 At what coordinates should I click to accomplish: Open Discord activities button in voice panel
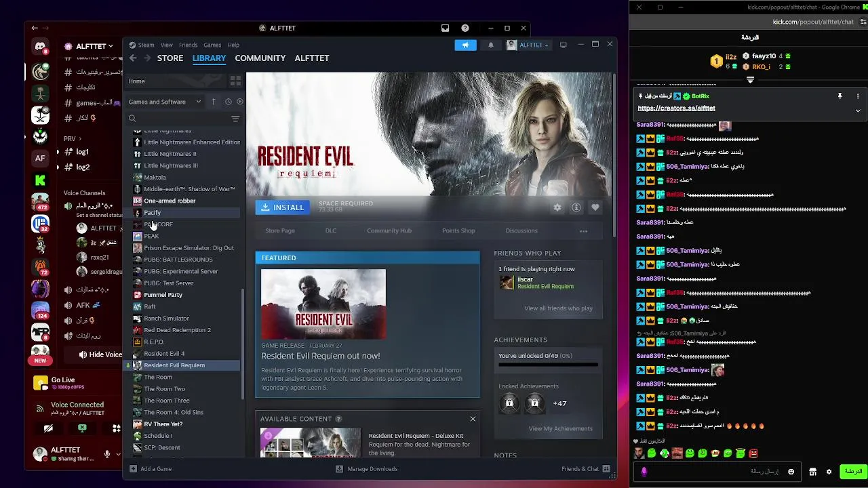tap(116, 428)
